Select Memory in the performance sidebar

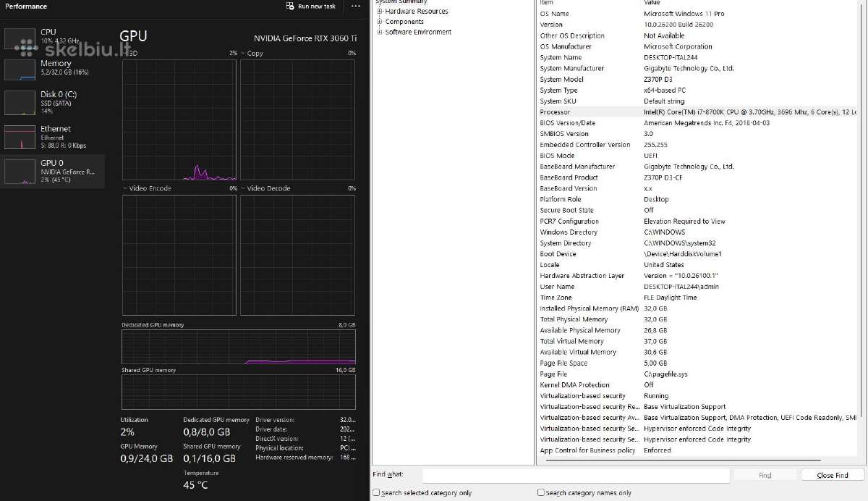pyautogui.click(x=52, y=69)
